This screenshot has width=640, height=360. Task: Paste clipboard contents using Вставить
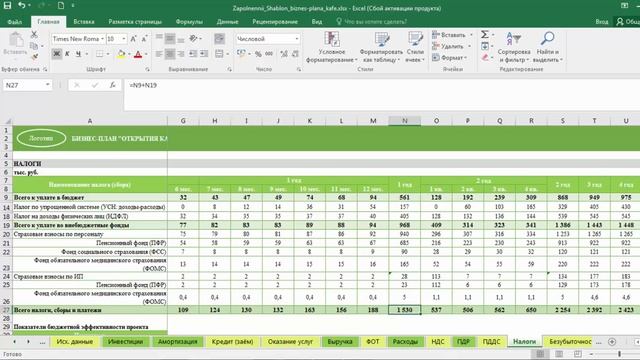pos(16,44)
